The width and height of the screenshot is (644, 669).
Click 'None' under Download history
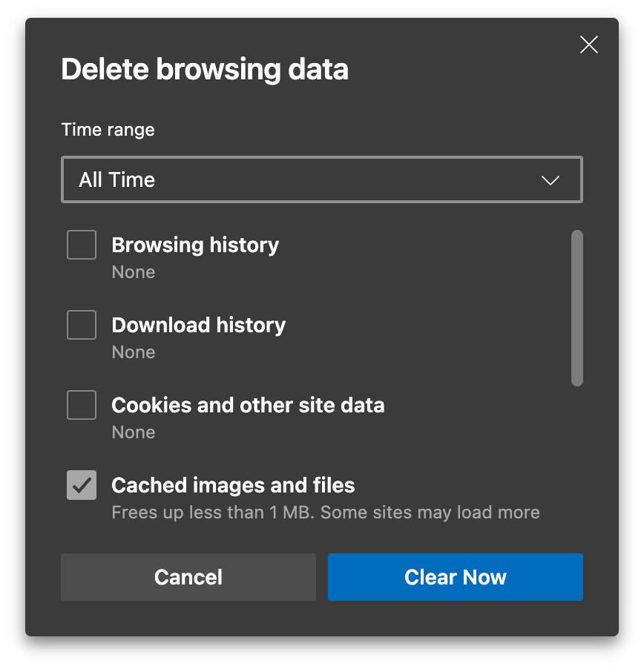point(134,352)
